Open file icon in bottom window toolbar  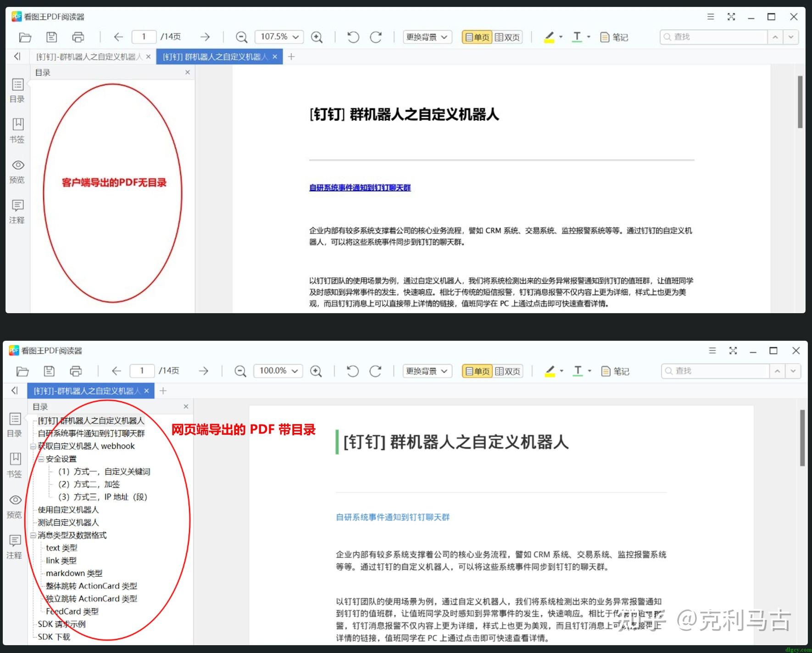point(22,371)
